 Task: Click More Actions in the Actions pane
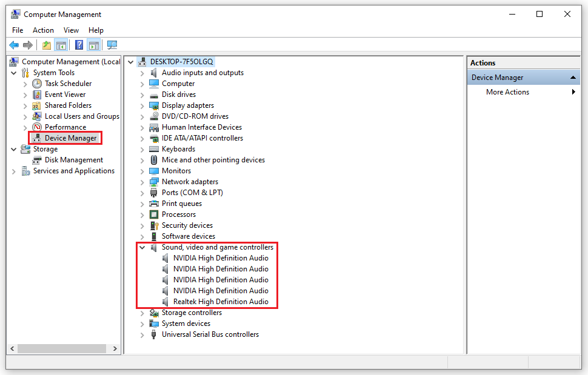point(507,91)
